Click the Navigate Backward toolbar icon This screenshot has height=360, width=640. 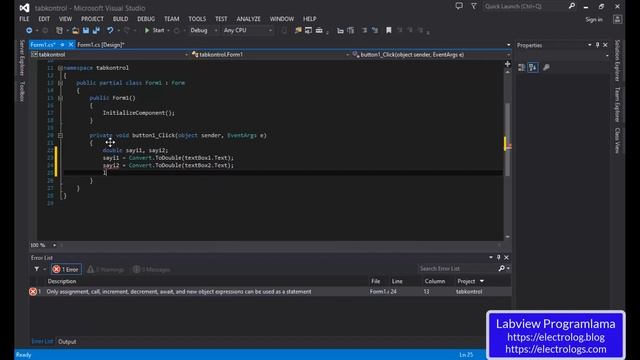(x=29, y=31)
